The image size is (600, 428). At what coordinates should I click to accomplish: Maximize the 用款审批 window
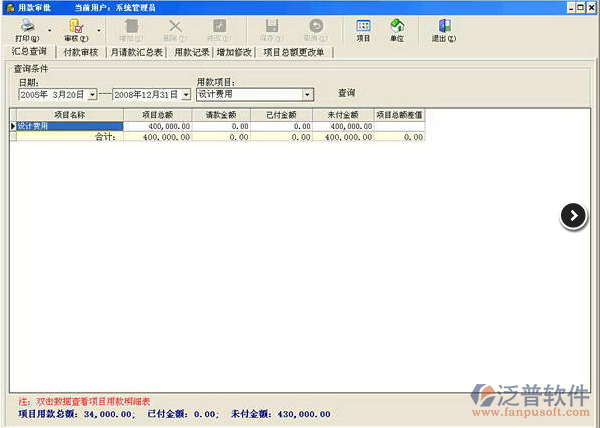(x=581, y=8)
